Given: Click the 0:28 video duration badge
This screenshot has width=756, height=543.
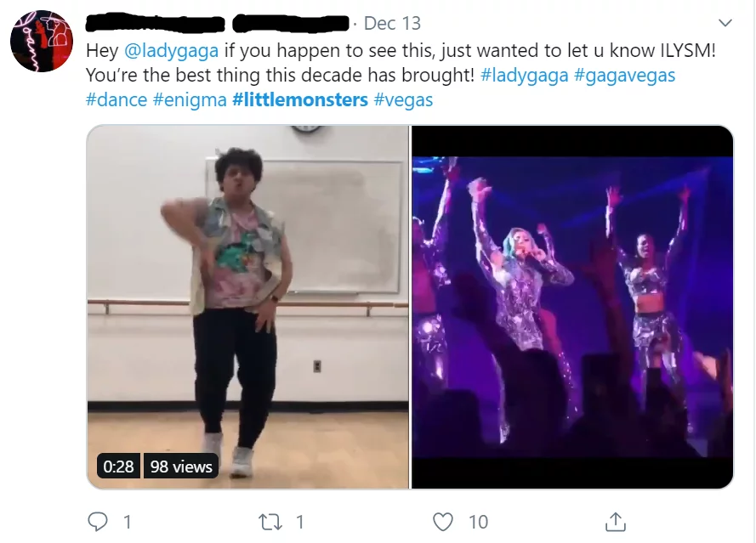Looking at the screenshot, I should point(119,467).
